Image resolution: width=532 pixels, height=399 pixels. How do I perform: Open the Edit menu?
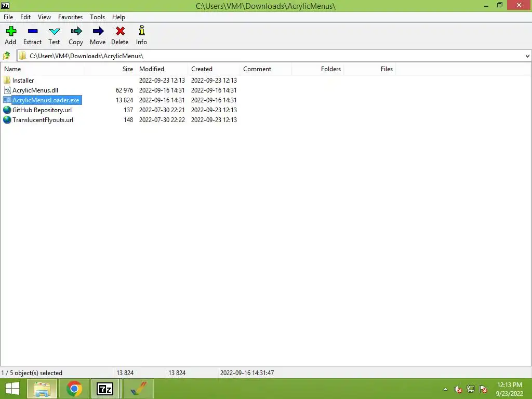[25, 17]
